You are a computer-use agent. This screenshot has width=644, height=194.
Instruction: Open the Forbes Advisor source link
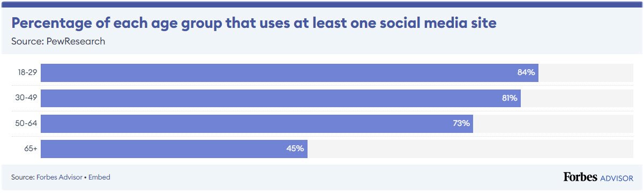59,177
